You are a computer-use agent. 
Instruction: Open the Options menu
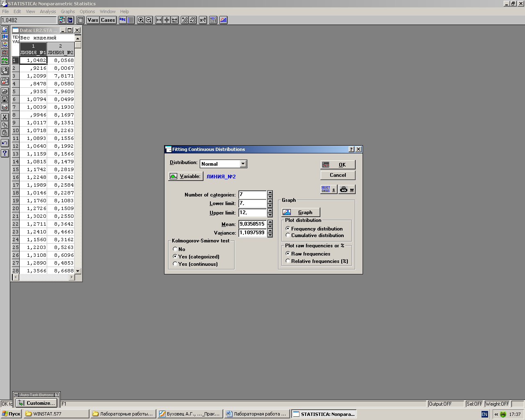click(x=87, y=11)
